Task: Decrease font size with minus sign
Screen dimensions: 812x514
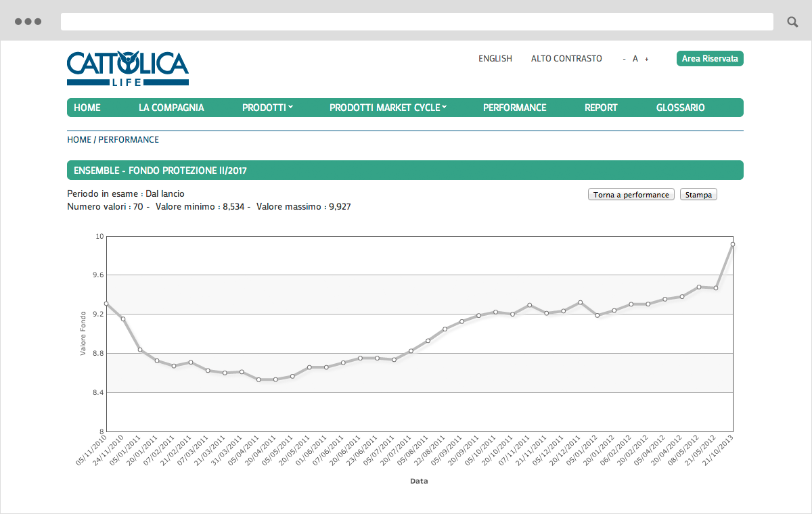Action: point(624,60)
